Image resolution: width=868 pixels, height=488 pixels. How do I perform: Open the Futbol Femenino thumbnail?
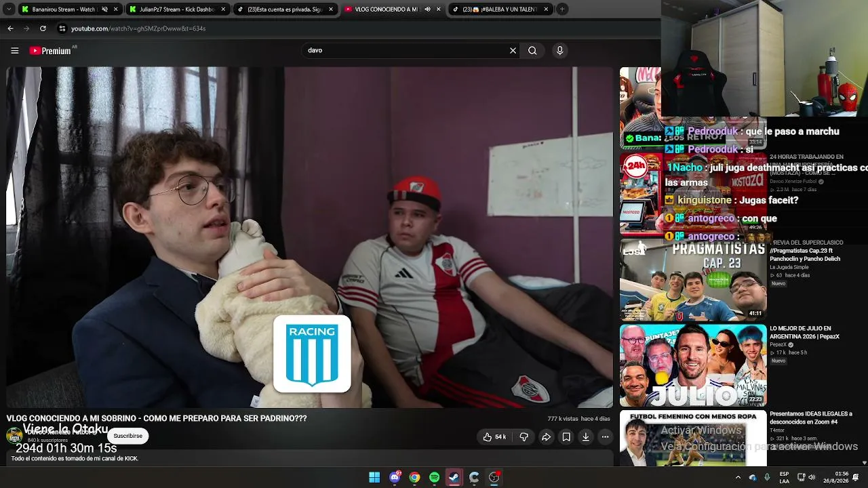point(693,438)
